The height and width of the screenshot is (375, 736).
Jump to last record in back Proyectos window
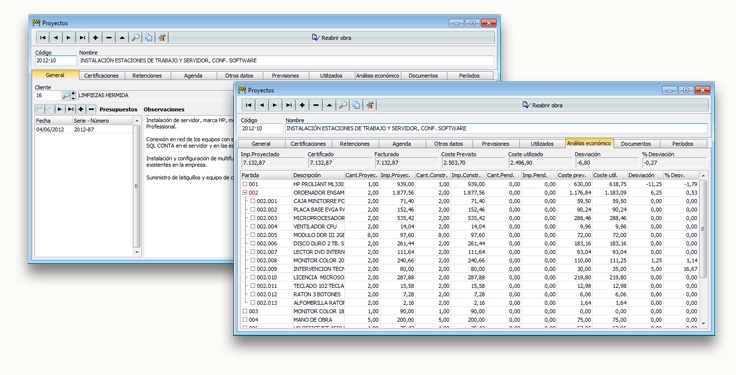pyautogui.click(x=82, y=38)
